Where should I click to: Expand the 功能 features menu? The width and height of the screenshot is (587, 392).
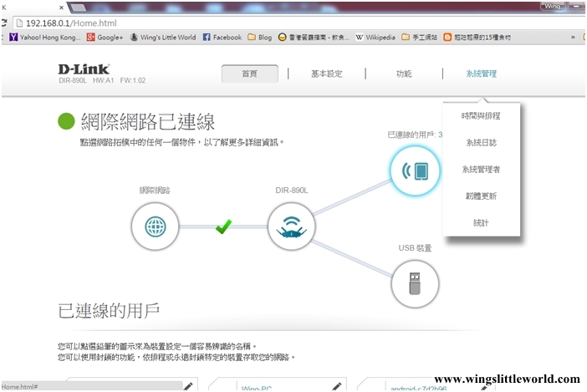click(404, 74)
